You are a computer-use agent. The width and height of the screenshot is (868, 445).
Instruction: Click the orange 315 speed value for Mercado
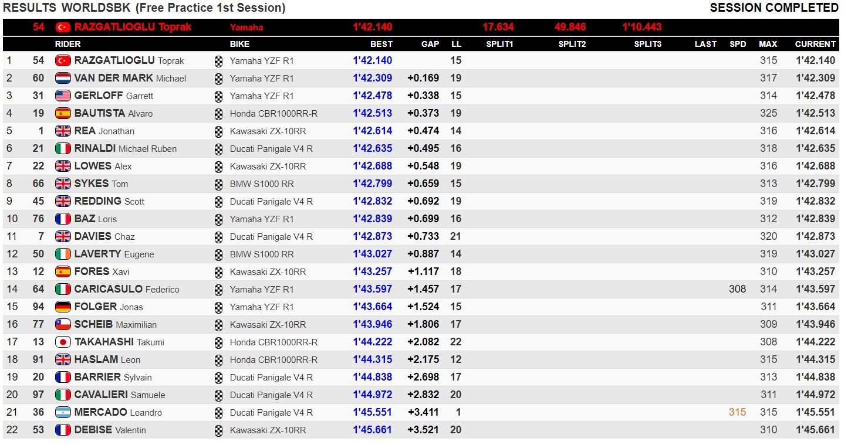(737, 412)
